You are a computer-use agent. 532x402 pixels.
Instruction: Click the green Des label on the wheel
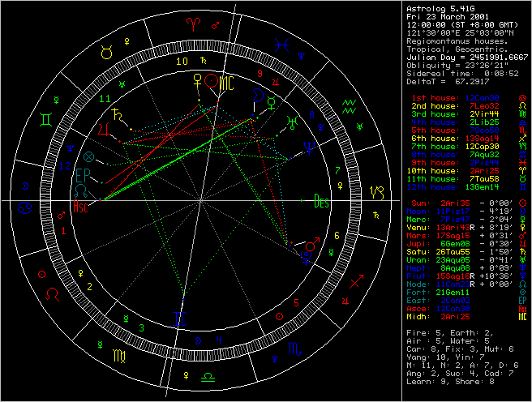[x=322, y=203]
